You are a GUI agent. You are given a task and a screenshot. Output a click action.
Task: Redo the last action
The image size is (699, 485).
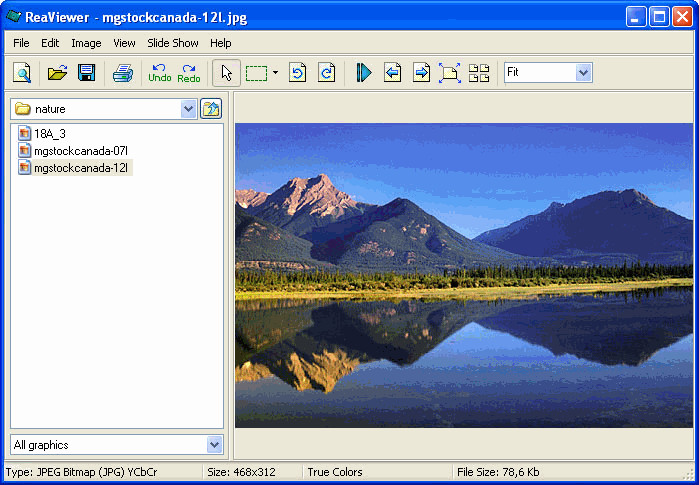pos(189,73)
